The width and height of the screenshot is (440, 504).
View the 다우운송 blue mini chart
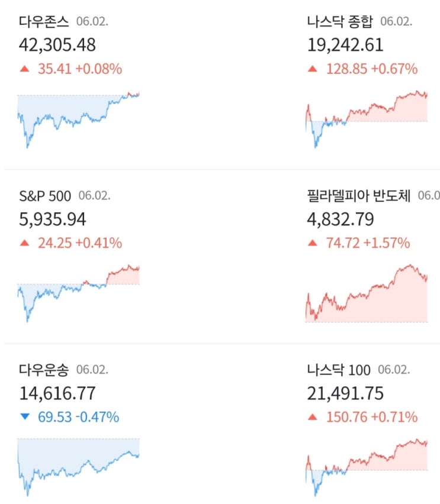click(78, 466)
